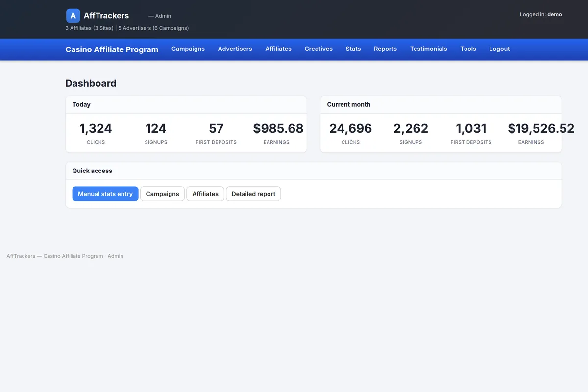Select monthly first deposits value 1,031
The height and width of the screenshot is (392, 588).
coord(471,128)
